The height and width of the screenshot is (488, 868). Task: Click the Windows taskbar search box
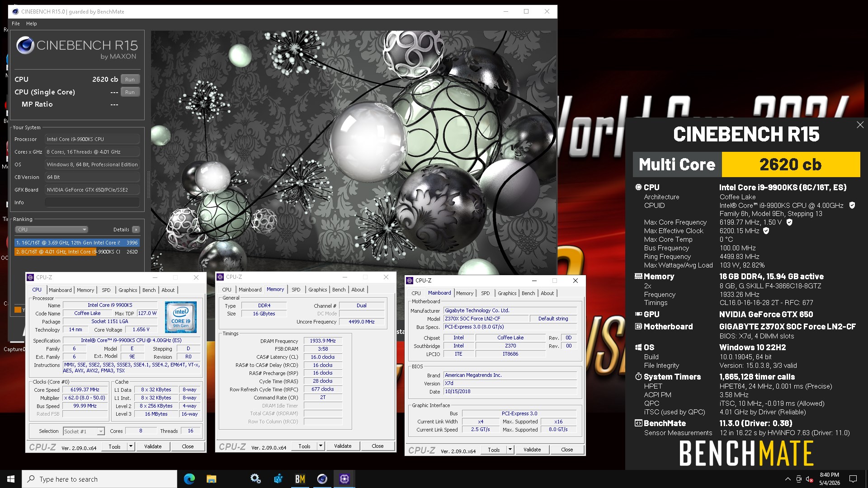tap(99, 479)
